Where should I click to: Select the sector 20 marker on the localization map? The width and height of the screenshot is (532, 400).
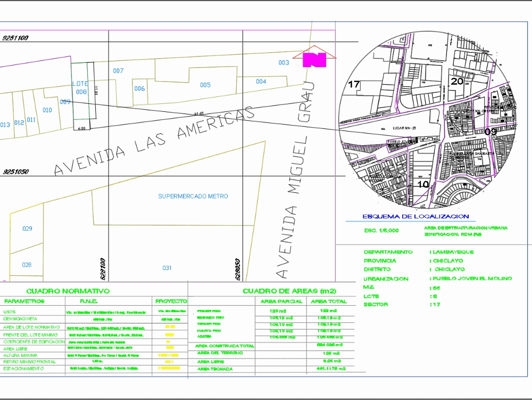(x=456, y=82)
